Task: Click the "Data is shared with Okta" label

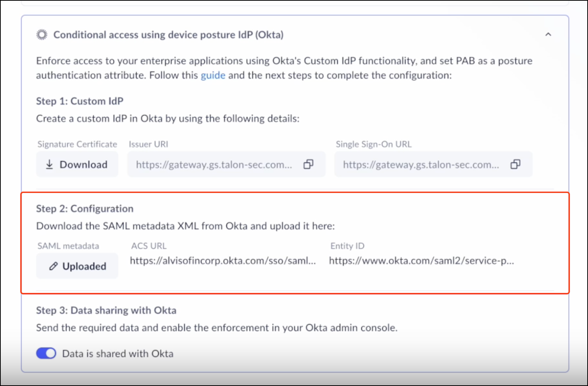Action: [x=118, y=354]
